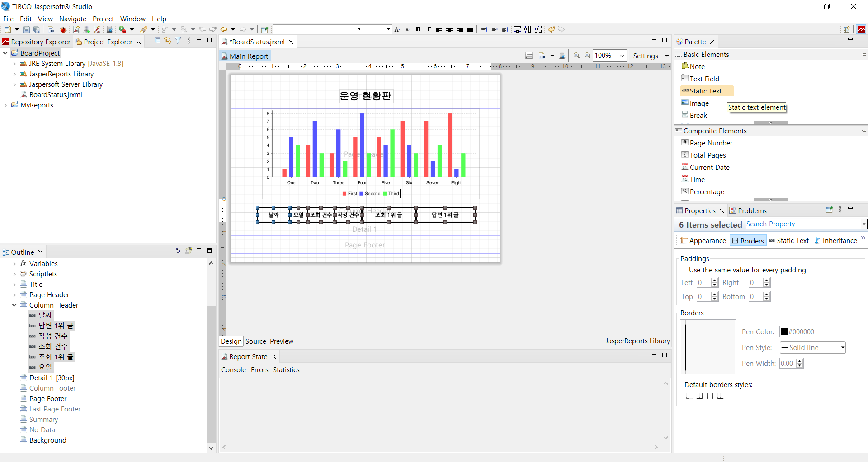Screen dimensions: 868x462
Task: Toggle Bold text formatting
Action: pyautogui.click(x=418, y=29)
